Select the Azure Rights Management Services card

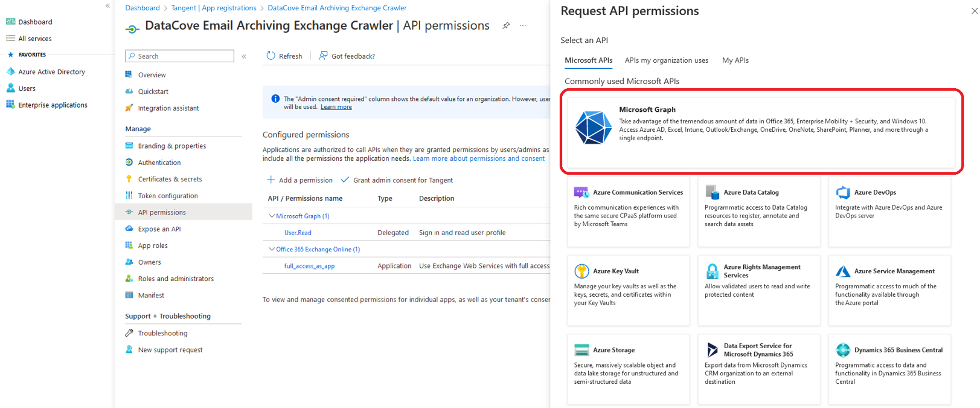click(x=759, y=290)
